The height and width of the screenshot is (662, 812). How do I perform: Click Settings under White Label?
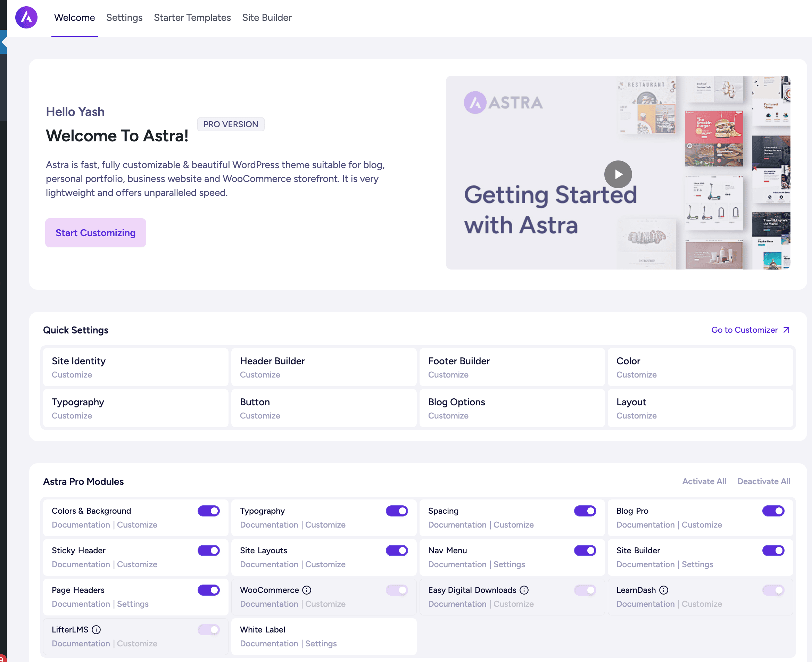tap(321, 644)
